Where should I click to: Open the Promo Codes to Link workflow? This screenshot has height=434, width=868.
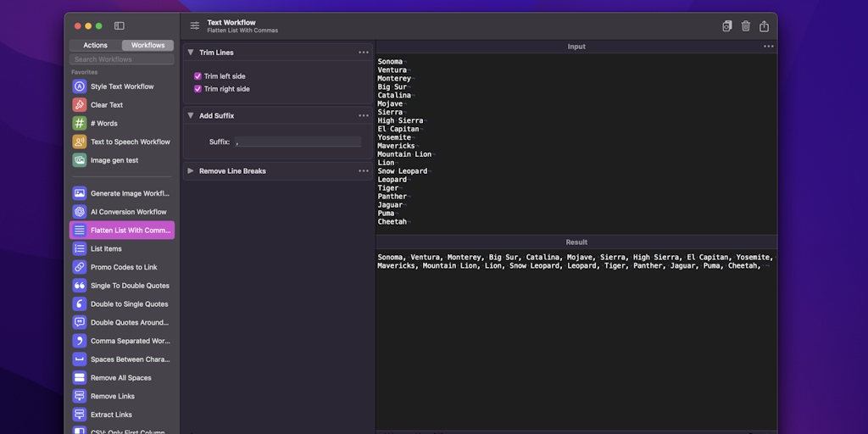click(x=124, y=267)
